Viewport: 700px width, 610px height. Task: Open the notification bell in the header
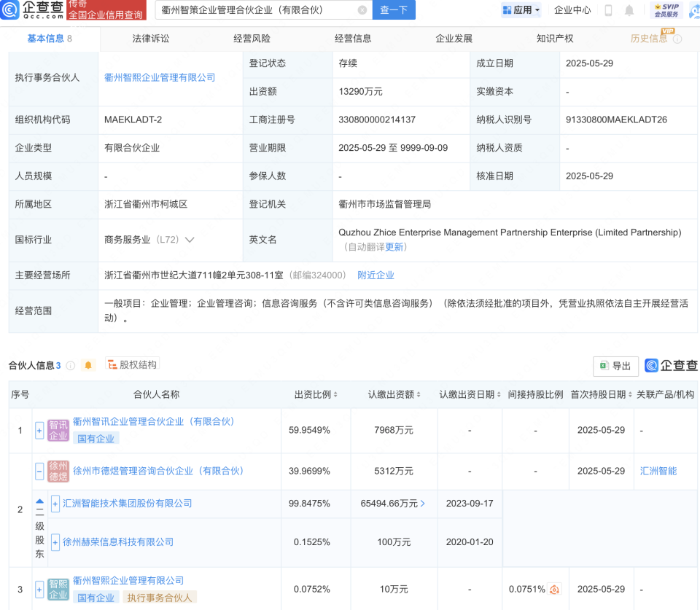(629, 10)
